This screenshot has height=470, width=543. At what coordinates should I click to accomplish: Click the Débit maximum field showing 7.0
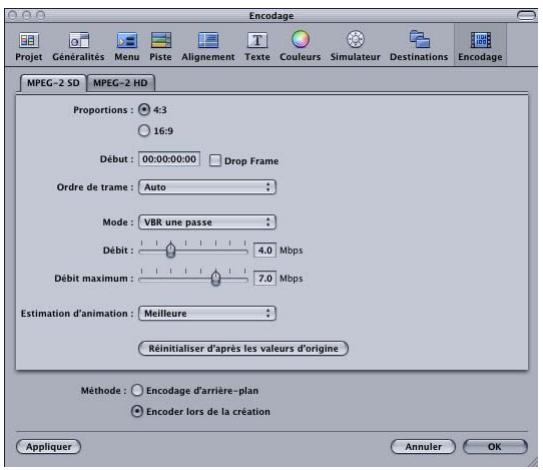point(265,278)
